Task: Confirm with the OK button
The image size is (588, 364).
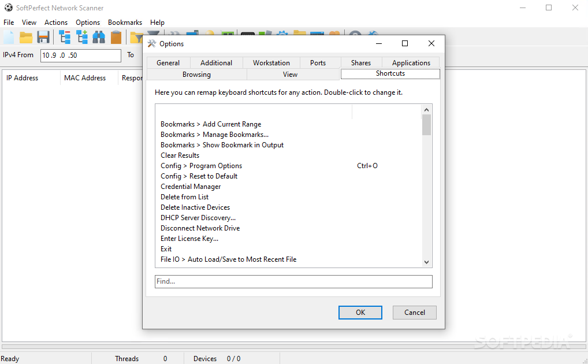Action: 360,312
